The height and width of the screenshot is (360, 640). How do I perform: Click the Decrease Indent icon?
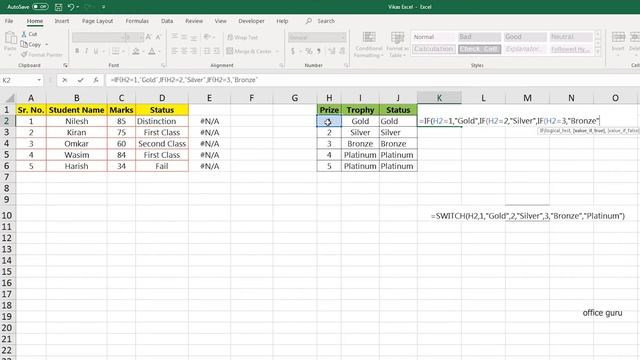(x=207, y=51)
